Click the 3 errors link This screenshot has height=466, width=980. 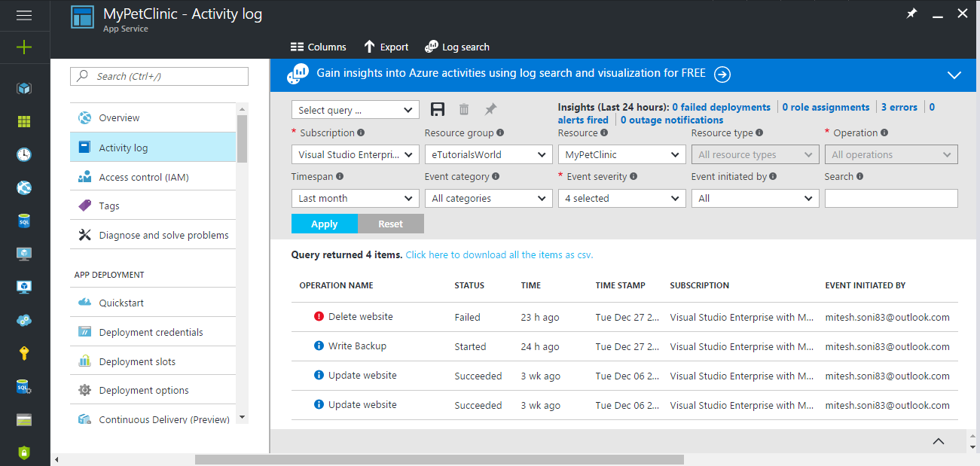[x=899, y=107]
